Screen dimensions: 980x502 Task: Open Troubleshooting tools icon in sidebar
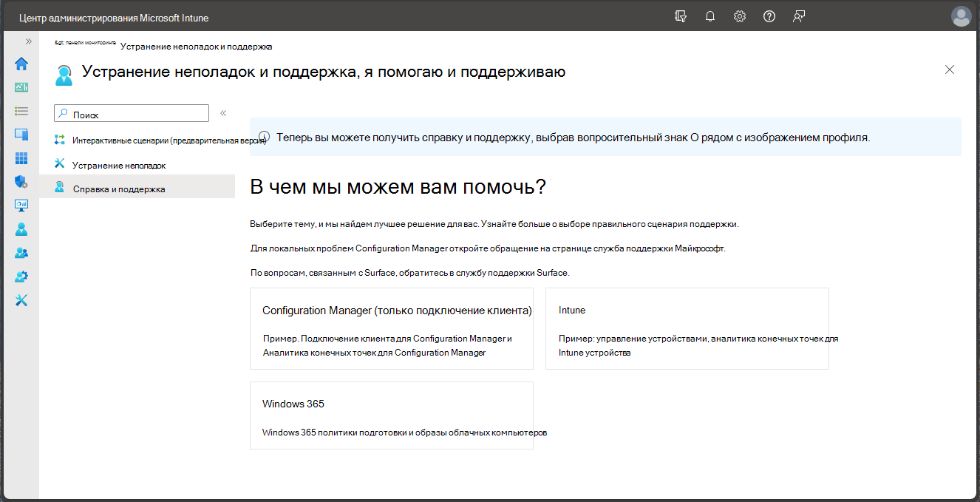point(21,300)
